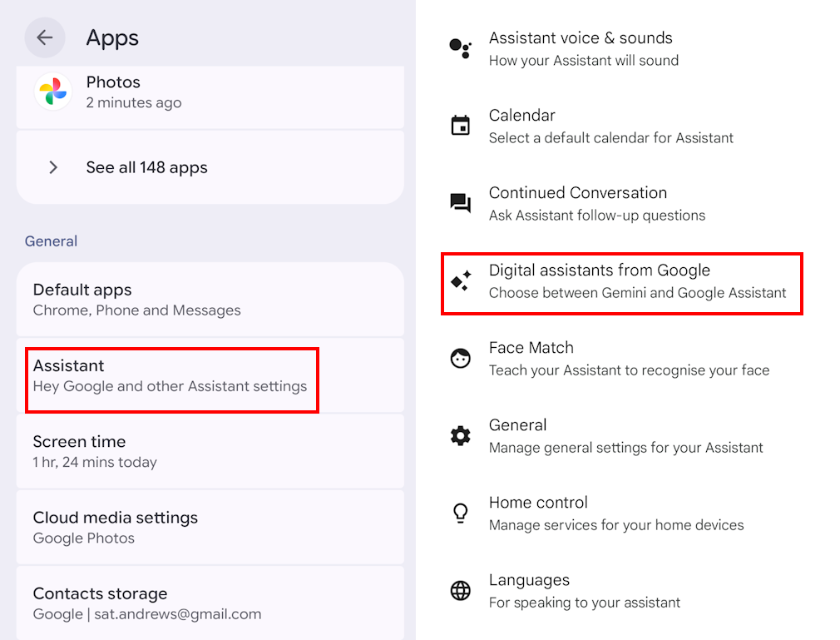
Task: Tap the back arrow in Apps header
Action: tap(44, 37)
